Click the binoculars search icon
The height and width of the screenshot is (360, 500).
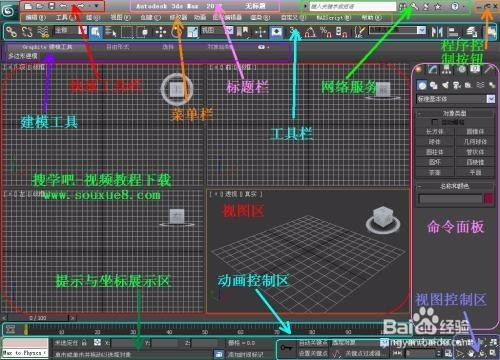(403, 6)
